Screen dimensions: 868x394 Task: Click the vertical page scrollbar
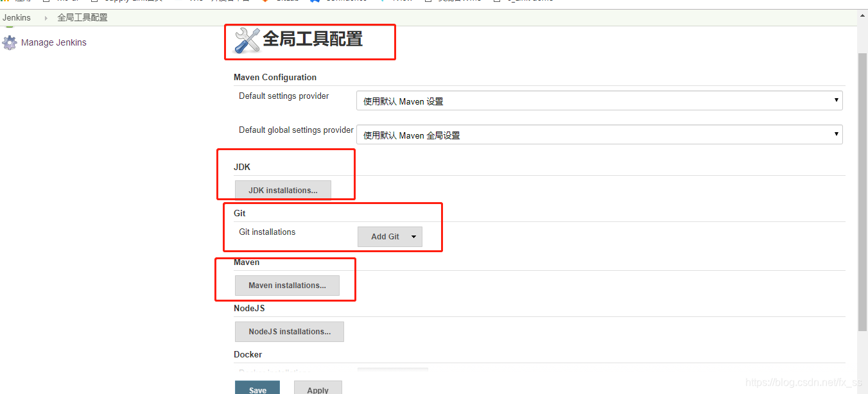coord(863,193)
